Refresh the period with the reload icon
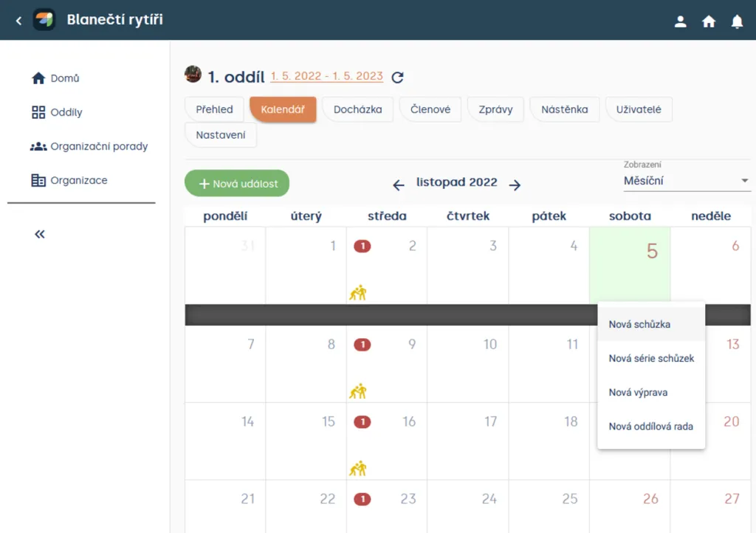Image resolution: width=756 pixels, height=533 pixels. [x=397, y=77]
